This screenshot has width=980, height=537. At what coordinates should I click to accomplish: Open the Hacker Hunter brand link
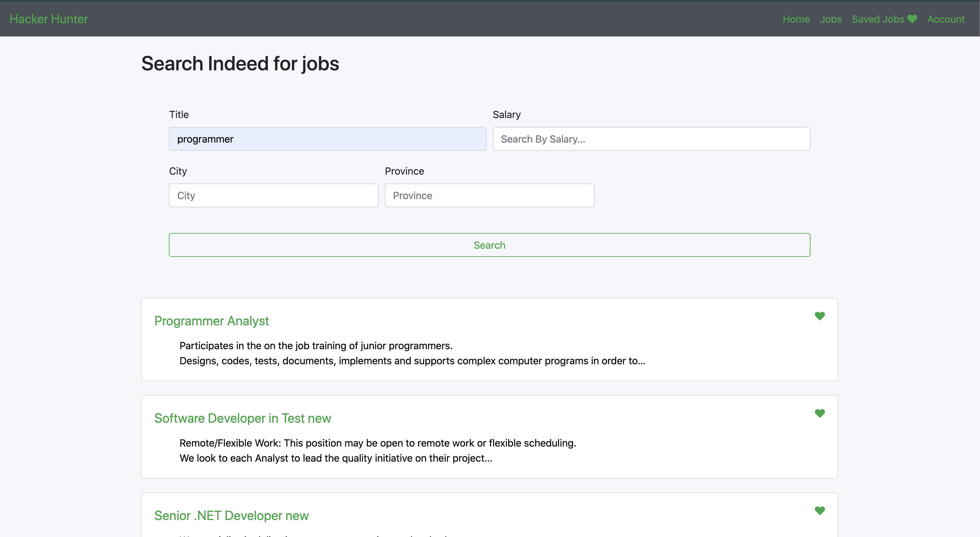pos(49,19)
